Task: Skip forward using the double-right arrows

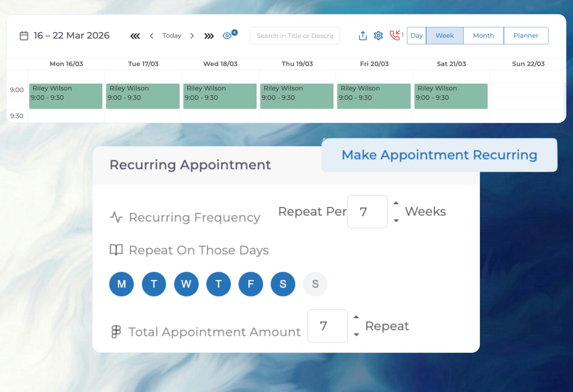Action: coord(209,36)
